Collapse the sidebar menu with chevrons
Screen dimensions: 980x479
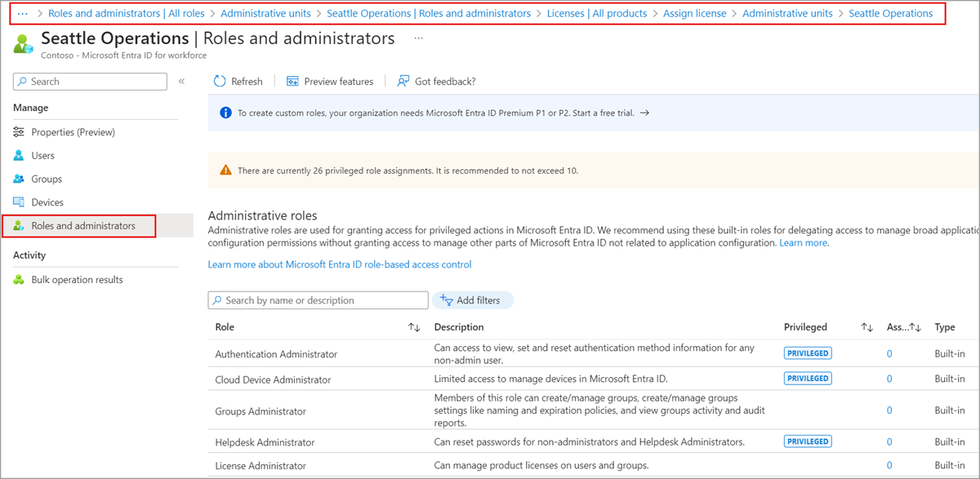coord(181,82)
